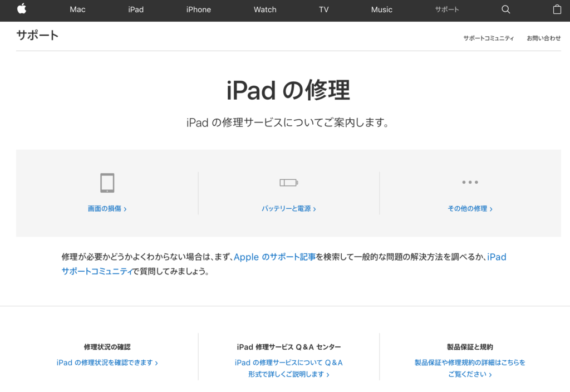Select サポート in the top navigation bar

pos(447,10)
